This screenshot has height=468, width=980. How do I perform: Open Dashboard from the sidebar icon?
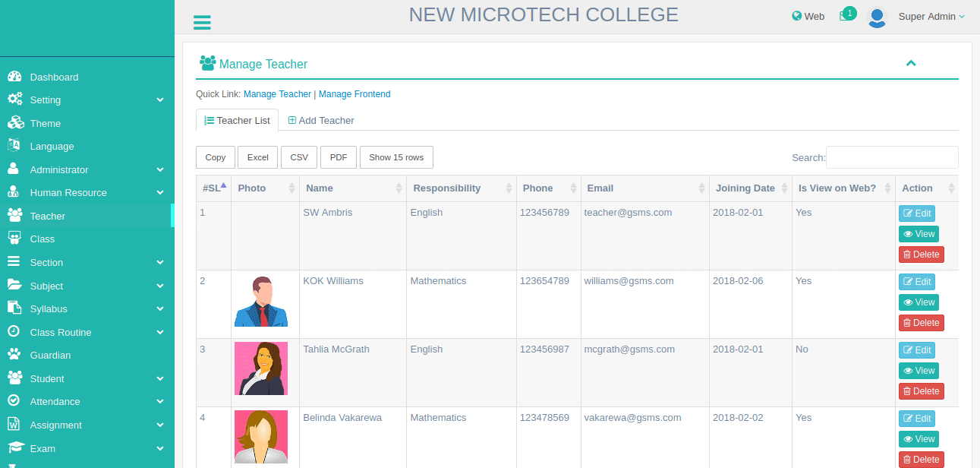[x=14, y=77]
